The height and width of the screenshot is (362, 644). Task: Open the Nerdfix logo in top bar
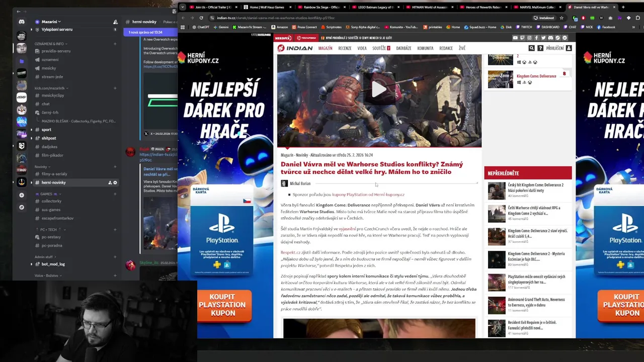pyautogui.click(x=283, y=38)
